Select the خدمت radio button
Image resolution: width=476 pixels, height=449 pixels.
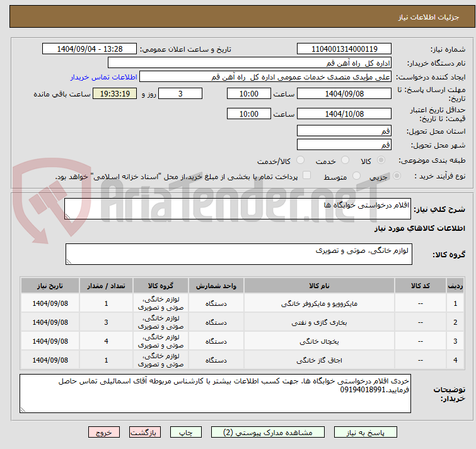[x=345, y=160]
